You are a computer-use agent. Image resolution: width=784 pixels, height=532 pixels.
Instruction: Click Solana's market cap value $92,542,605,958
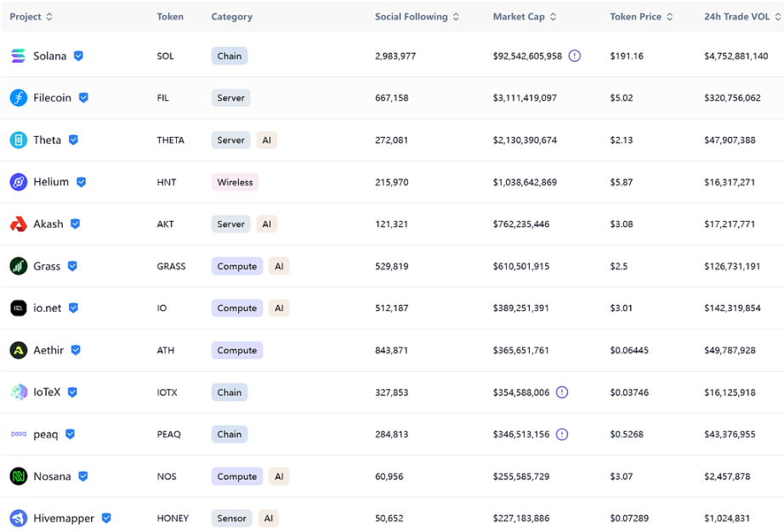pyautogui.click(x=527, y=56)
